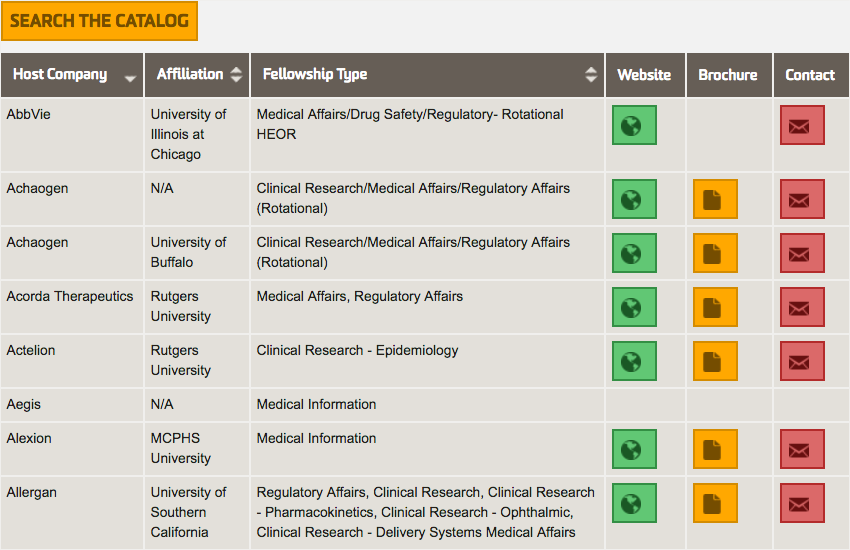This screenshot has width=850, height=550.
Task: Click Acorda Therapeutics contact envelope icon
Action: (802, 307)
